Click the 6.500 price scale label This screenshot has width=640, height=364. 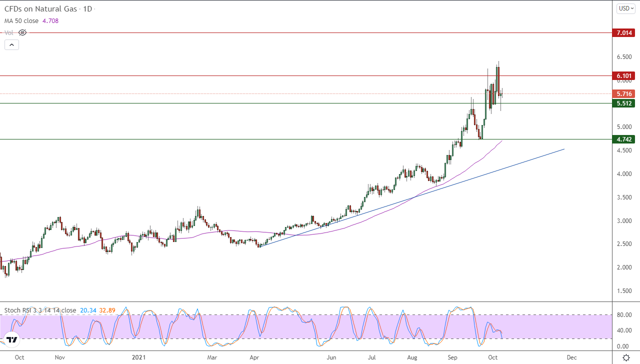(x=624, y=57)
